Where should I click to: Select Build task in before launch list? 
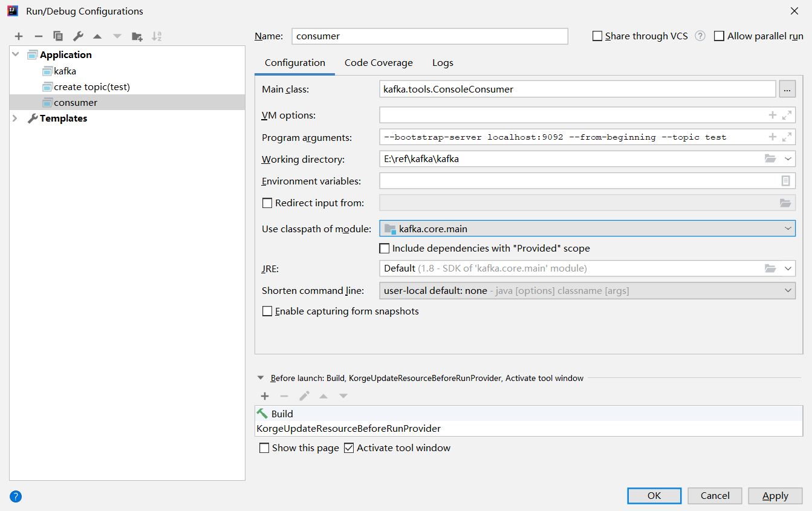529,414
